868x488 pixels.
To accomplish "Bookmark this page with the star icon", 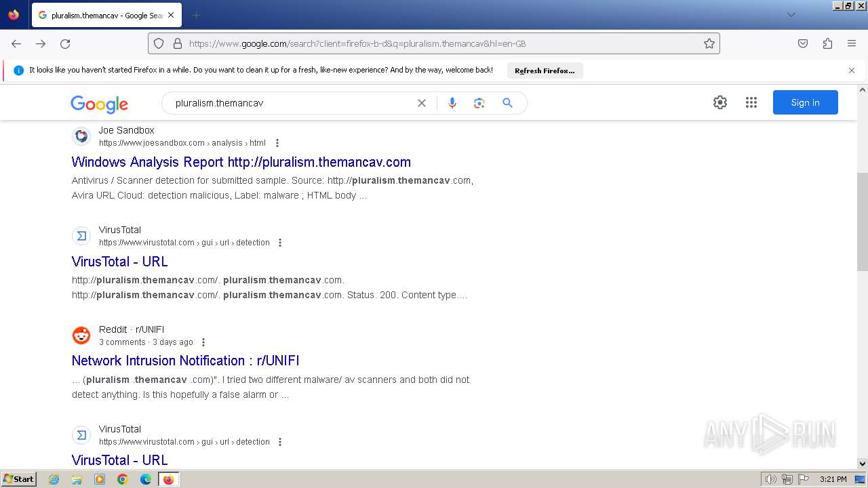I will pos(709,43).
